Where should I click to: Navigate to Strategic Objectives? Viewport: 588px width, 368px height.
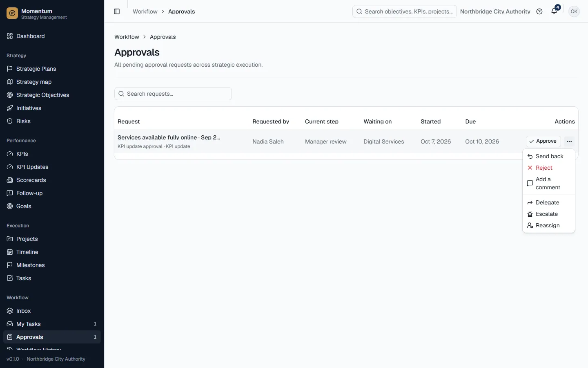click(52, 95)
